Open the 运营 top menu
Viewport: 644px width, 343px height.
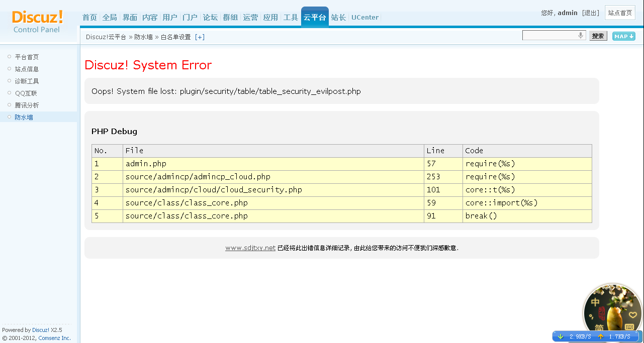(x=250, y=18)
